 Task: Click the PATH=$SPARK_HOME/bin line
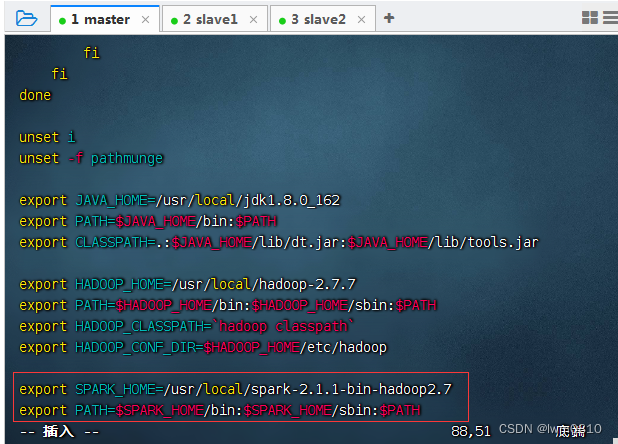[220, 411]
